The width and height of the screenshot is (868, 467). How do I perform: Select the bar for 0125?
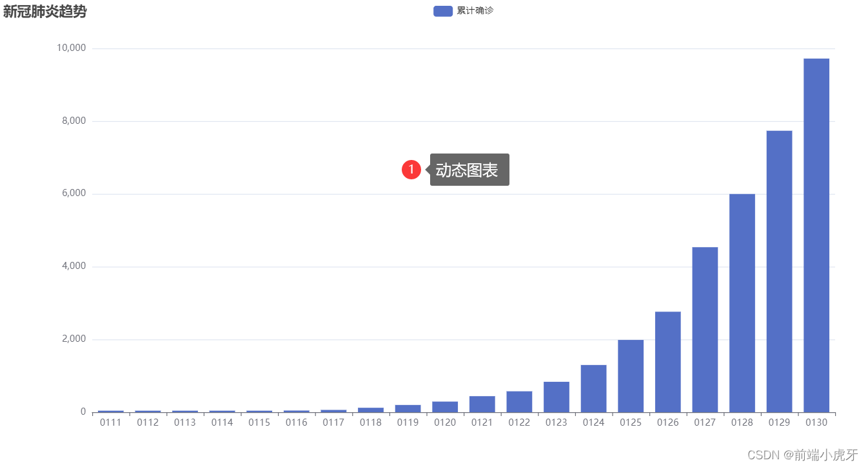[631, 376]
